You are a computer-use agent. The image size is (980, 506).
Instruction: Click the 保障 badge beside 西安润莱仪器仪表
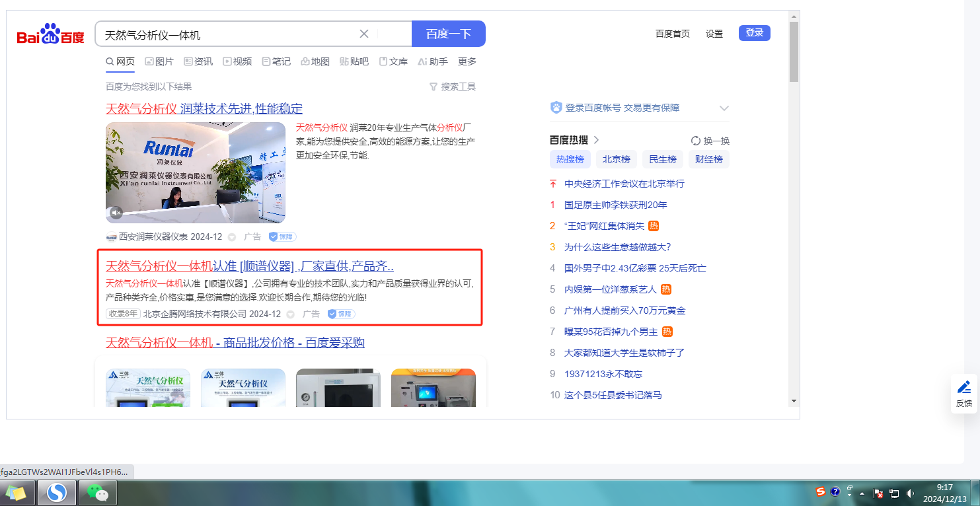click(282, 236)
